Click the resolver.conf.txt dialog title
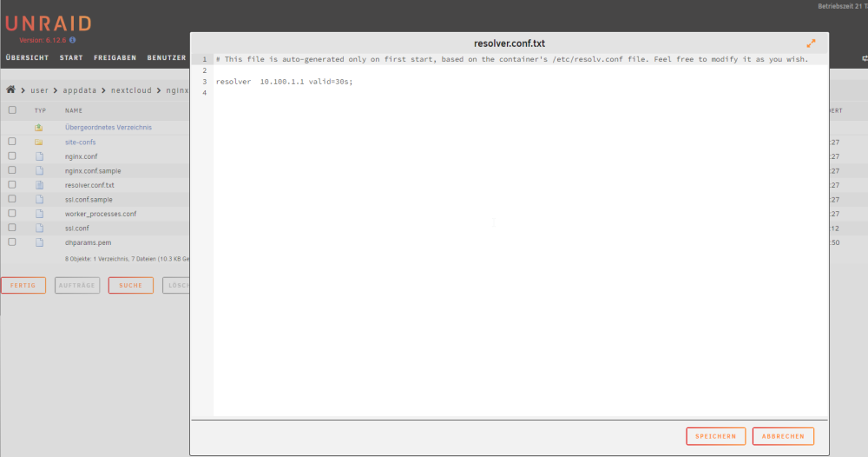Screen dimensions: 868x457 (x=510, y=43)
